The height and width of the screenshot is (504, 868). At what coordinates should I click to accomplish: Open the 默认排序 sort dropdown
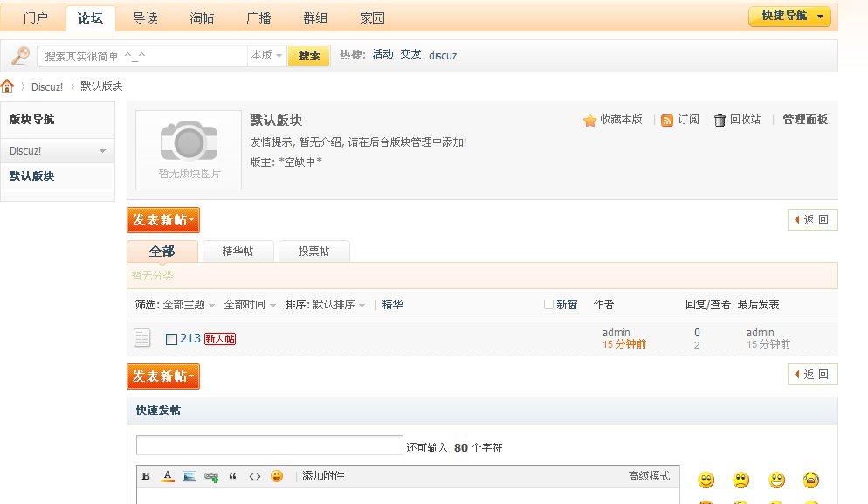[339, 305]
